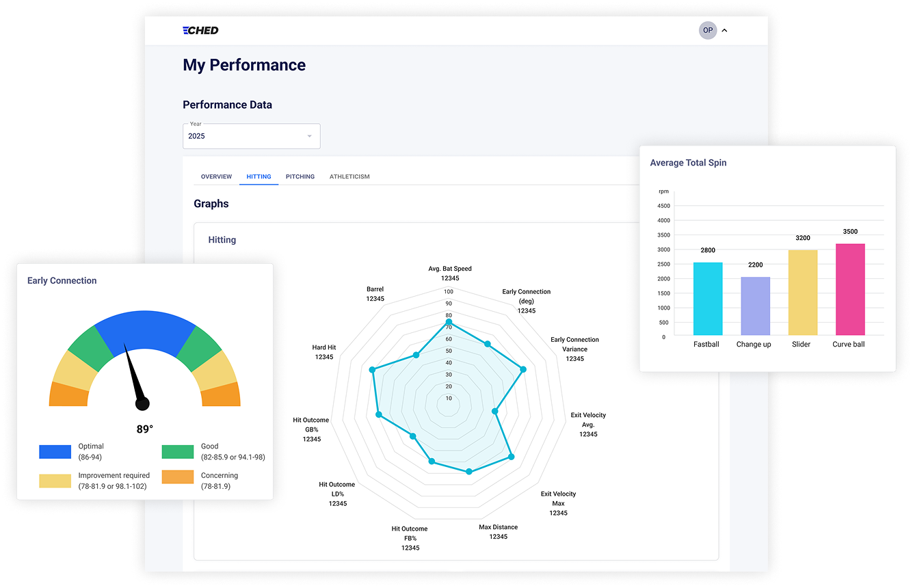This screenshot has width=913, height=588.
Task: Go to the Athleticism tab
Action: pyautogui.click(x=349, y=176)
